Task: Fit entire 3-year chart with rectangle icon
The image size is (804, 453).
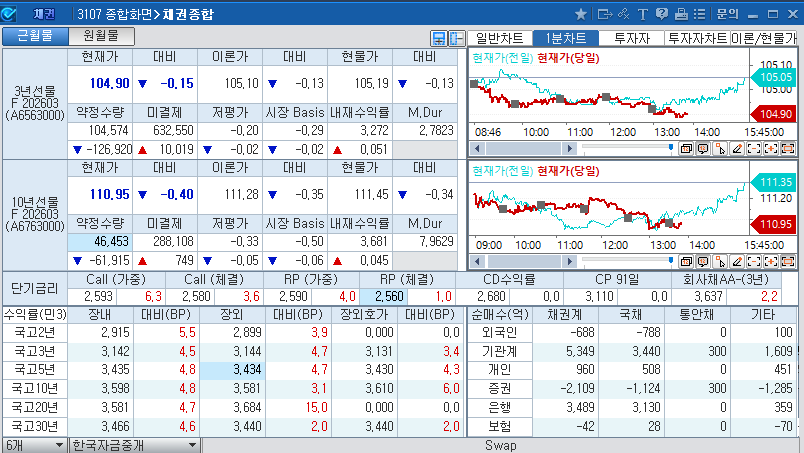Action: 788,149
